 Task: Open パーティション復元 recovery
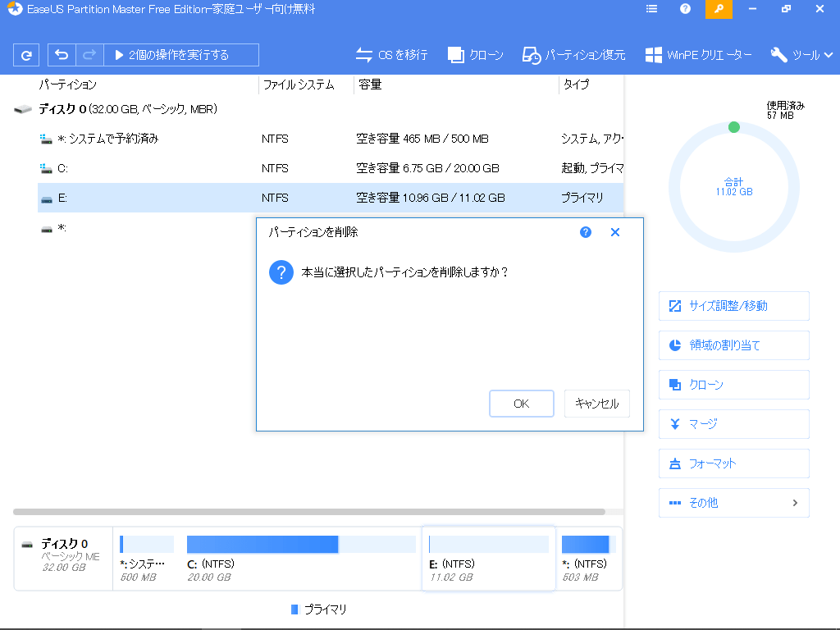coord(574,55)
